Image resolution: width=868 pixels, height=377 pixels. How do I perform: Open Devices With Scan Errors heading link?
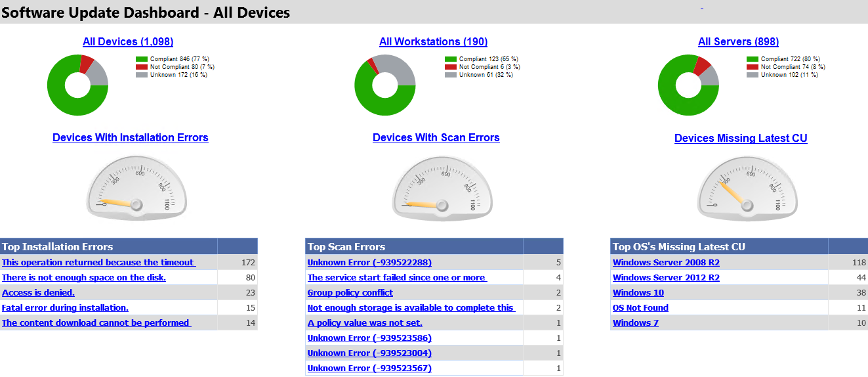pyautogui.click(x=436, y=138)
